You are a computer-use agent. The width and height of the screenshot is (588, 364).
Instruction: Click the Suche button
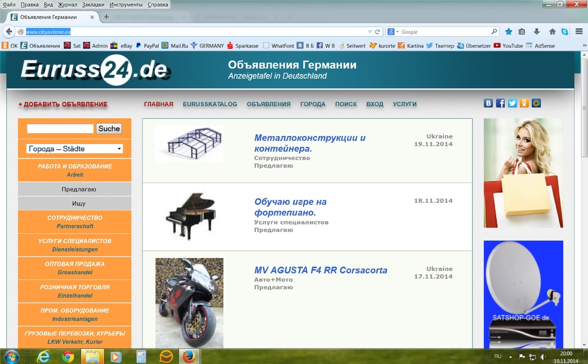[109, 129]
